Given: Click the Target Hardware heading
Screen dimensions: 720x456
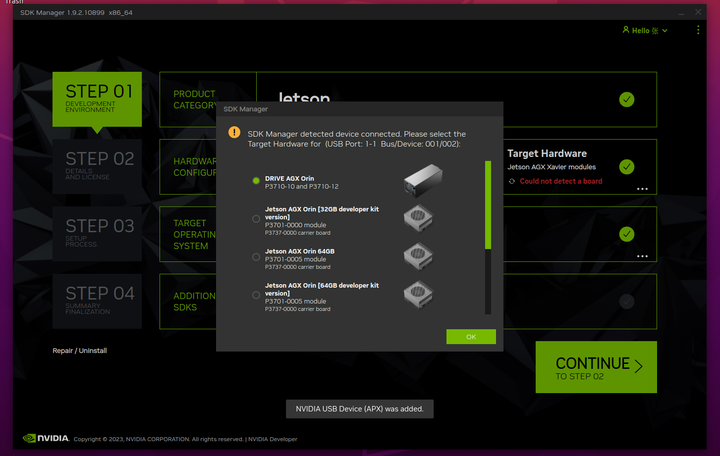Looking at the screenshot, I should pyautogui.click(x=547, y=153).
